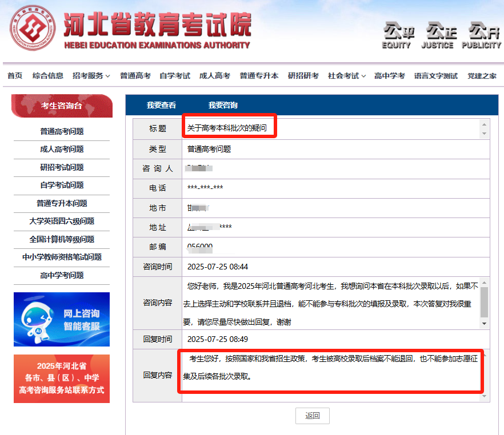Viewport: 504px width, 435px height.
Task: Open 语言文字测试 in the navigation bar
Action: pos(436,76)
